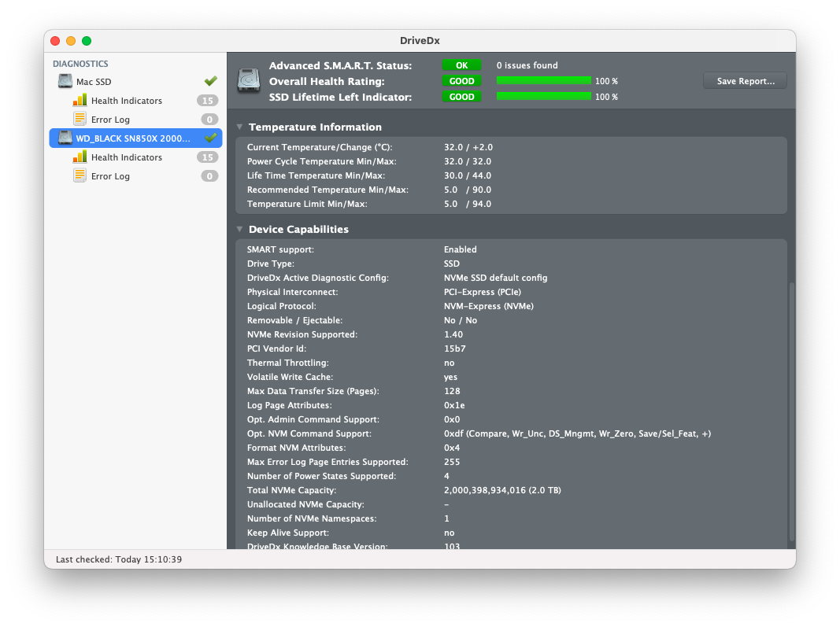
Task: Click 'Recommended Temperature Min/Max:' label
Action: click(327, 190)
